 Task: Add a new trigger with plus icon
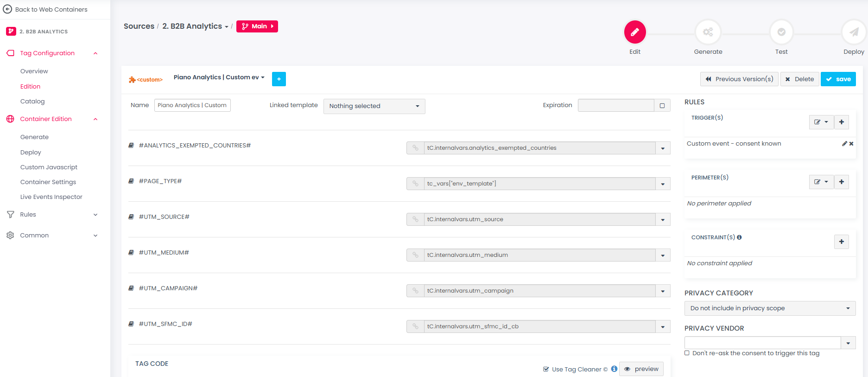841,122
